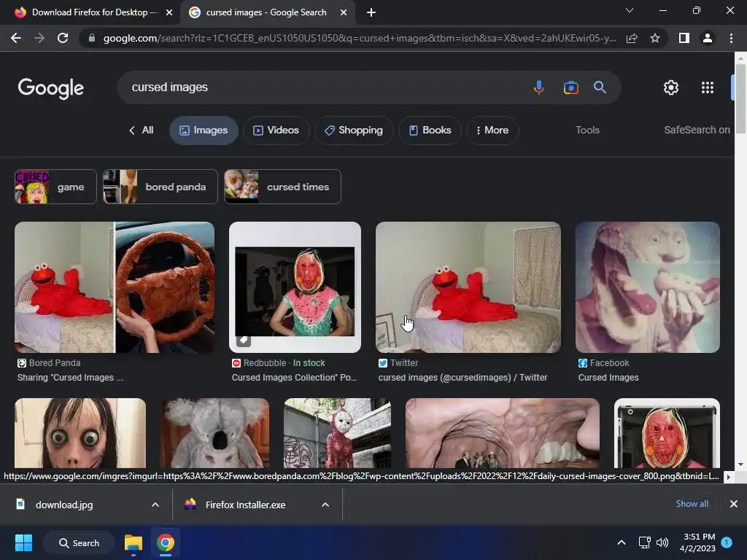This screenshot has width=747, height=560.
Task: Open the Firefox Installer.exe download
Action: pos(245,505)
